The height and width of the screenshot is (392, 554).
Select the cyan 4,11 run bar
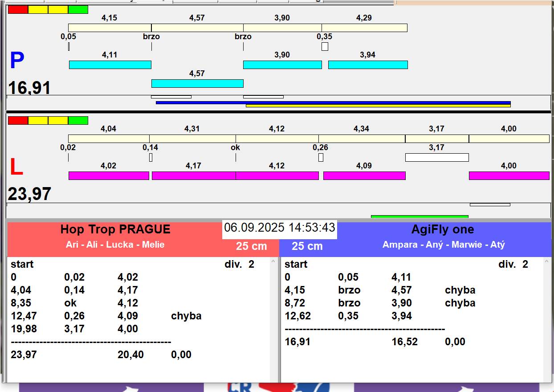tap(110, 65)
